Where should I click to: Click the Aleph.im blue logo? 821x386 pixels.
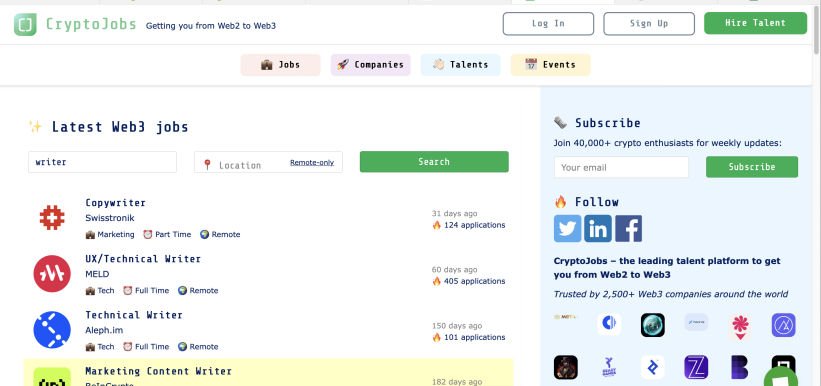(x=52, y=330)
